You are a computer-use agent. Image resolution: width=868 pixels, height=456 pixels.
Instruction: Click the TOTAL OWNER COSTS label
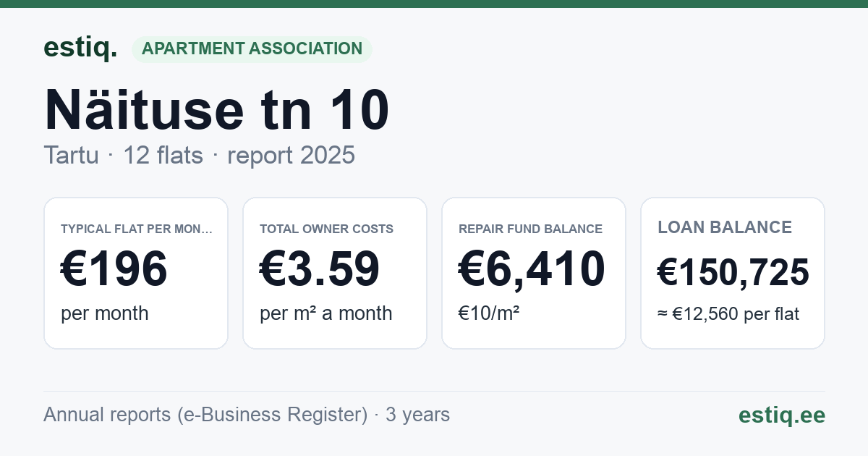tap(326, 229)
